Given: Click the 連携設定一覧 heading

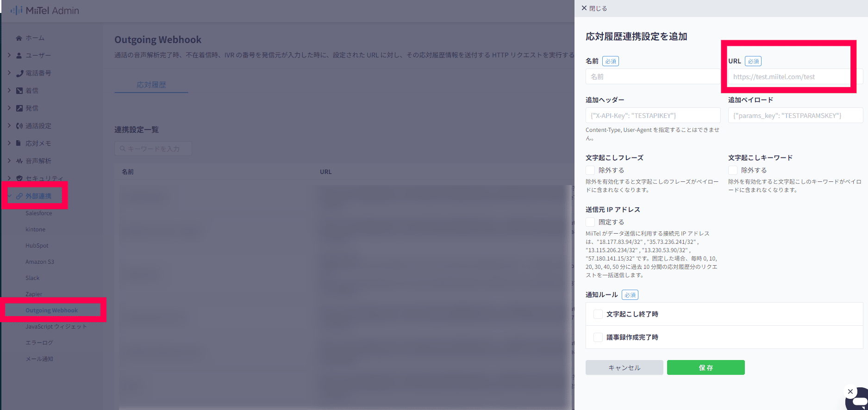Looking at the screenshot, I should tap(137, 130).
